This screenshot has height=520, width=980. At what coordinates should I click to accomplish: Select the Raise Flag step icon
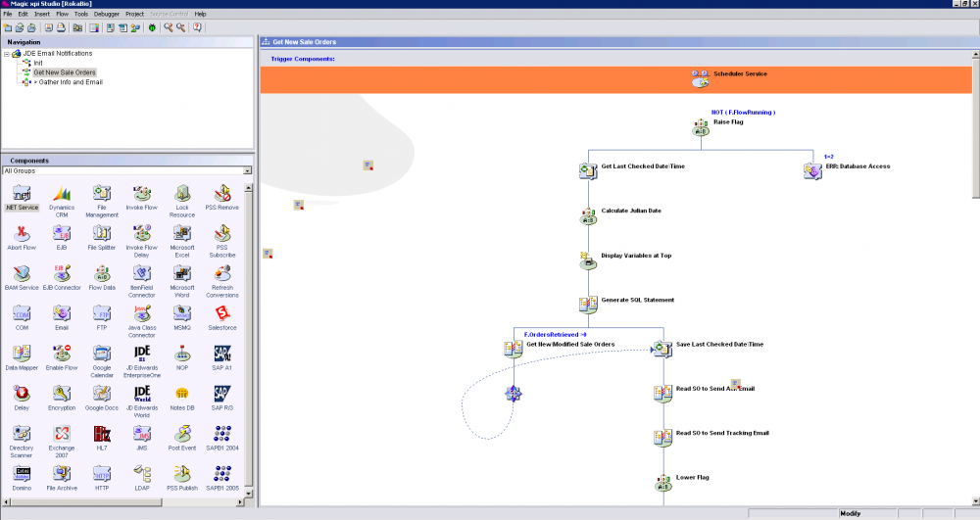point(701,127)
